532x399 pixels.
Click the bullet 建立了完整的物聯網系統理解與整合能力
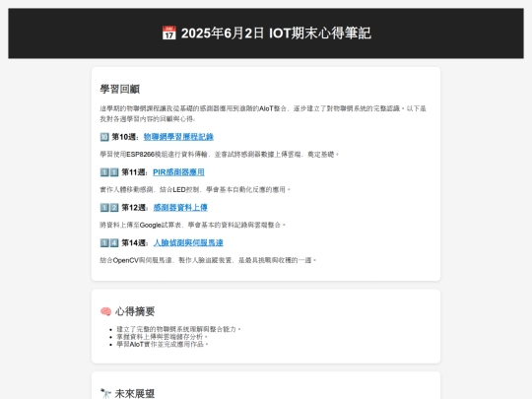[178, 329]
